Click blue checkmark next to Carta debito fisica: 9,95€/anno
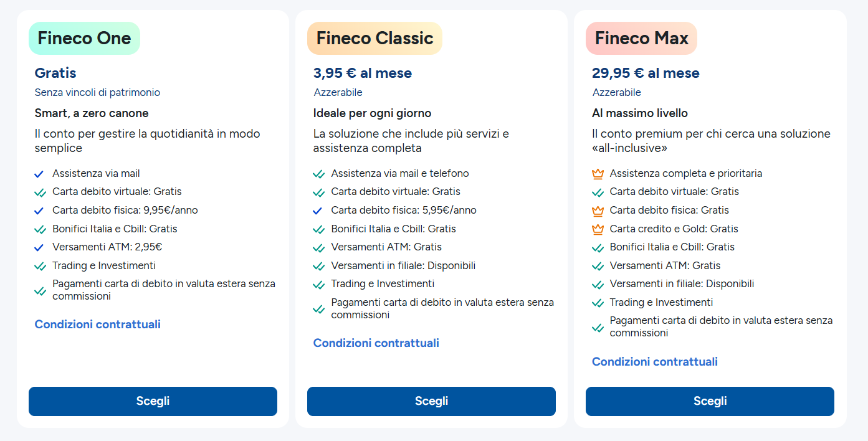The width and height of the screenshot is (868, 441). (x=40, y=211)
